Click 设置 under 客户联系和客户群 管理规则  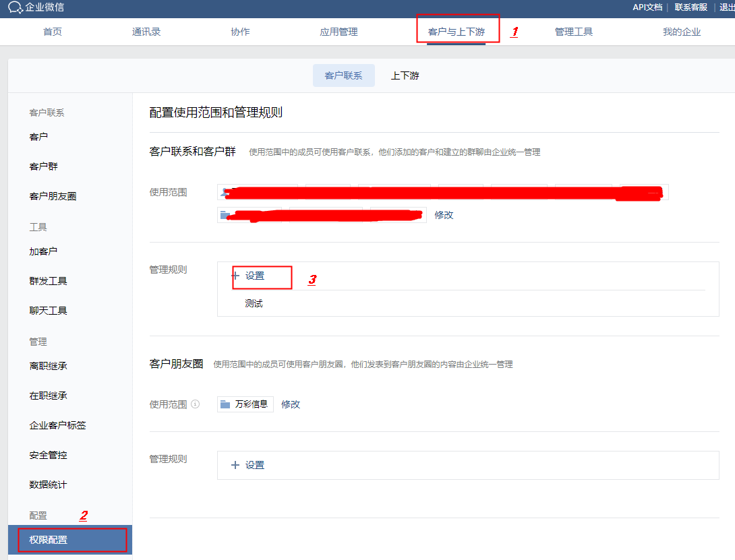[255, 276]
